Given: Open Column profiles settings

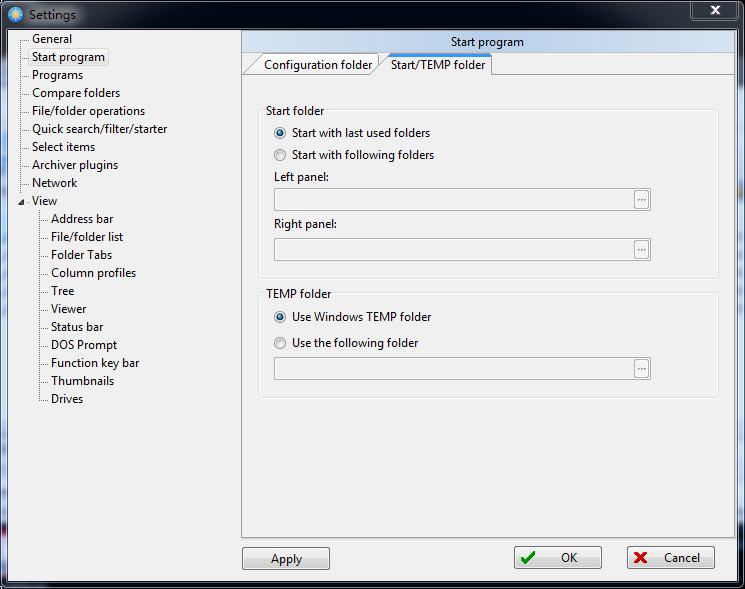Looking at the screenshot, I should pyautogui.click(x=94, y=274).
